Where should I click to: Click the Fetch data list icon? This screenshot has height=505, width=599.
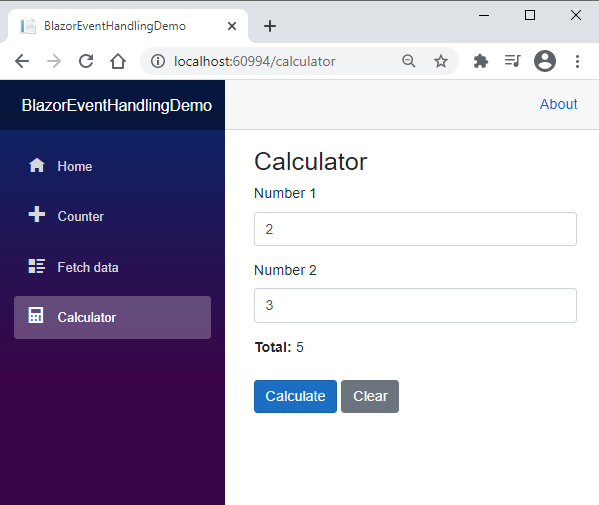(x=37, y=266)
